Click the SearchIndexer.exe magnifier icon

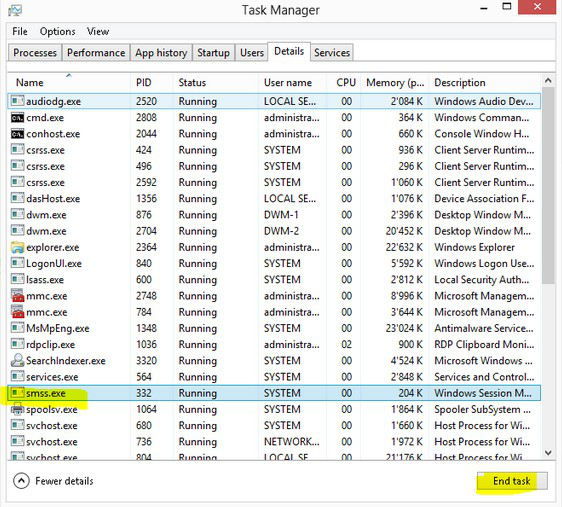[x=17, y=360]
